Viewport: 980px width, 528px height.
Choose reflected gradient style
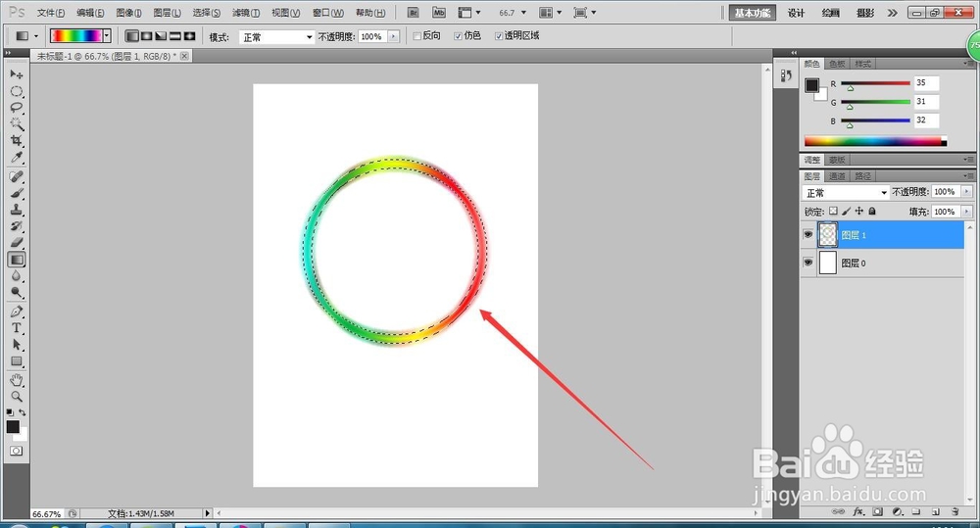click(175, 36)
